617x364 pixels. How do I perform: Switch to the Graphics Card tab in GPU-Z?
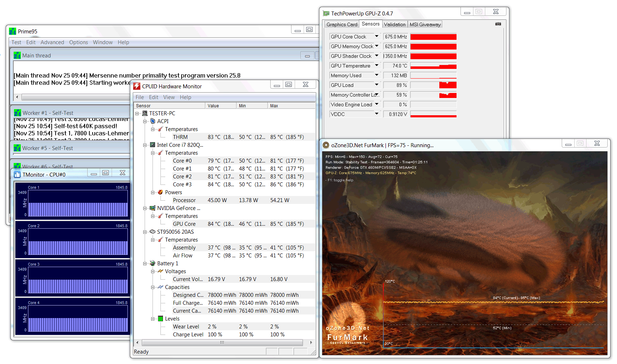click(342, 24)
